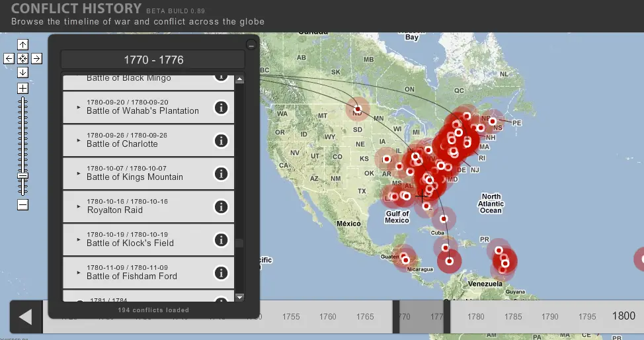Click the conflict marker near Nicaragua

[406, 260]
